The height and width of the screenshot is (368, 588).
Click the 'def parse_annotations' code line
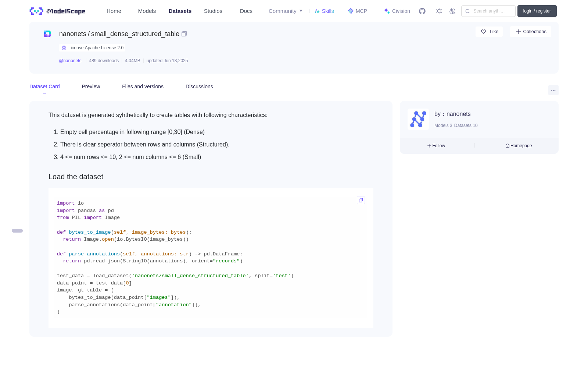click(x=150, y=254)
